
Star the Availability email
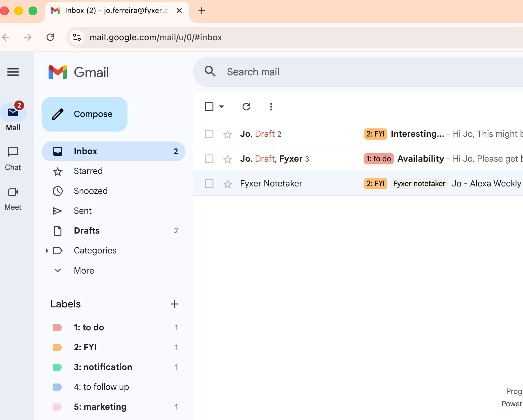click(228, 159)
